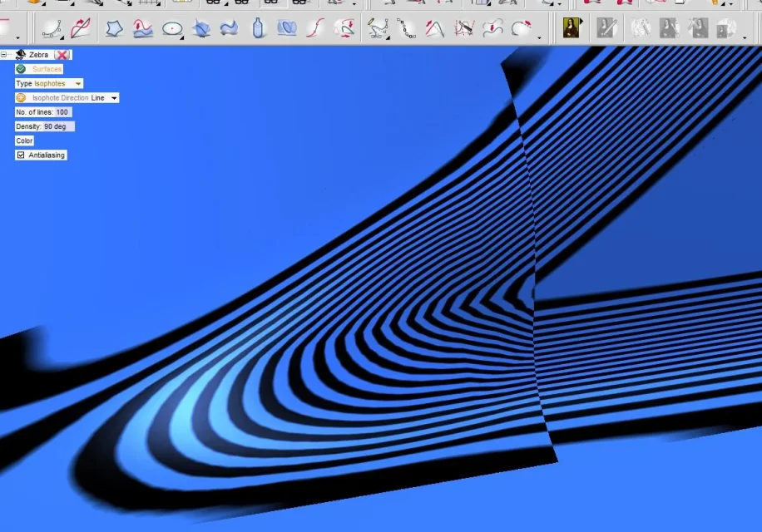This screenshot has width=762, height=532.
Task: Click the wavy curves with red arrow icon
Action: [492, 28]
